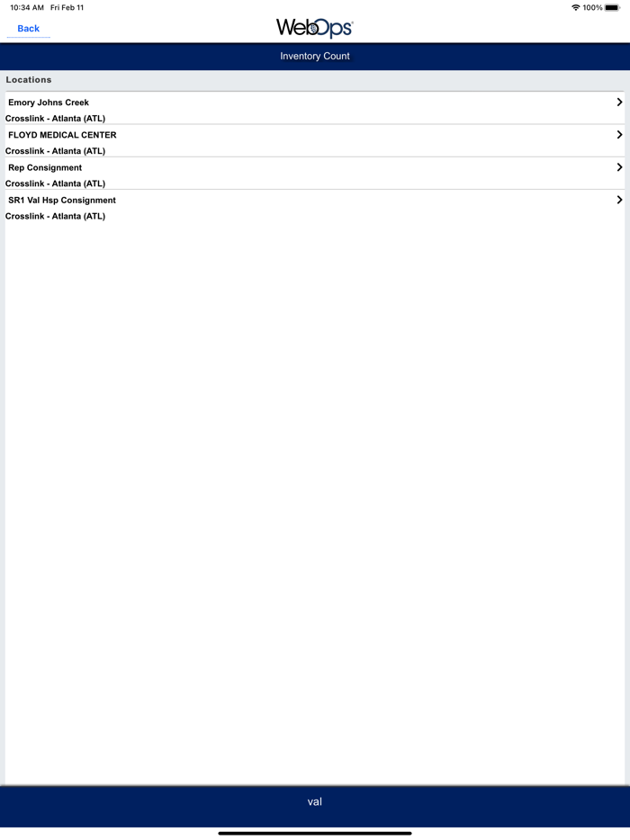This screenshot has height=840, width=630.
Task: Choose the Rep Consignment location name
Action: pos(45,167)
